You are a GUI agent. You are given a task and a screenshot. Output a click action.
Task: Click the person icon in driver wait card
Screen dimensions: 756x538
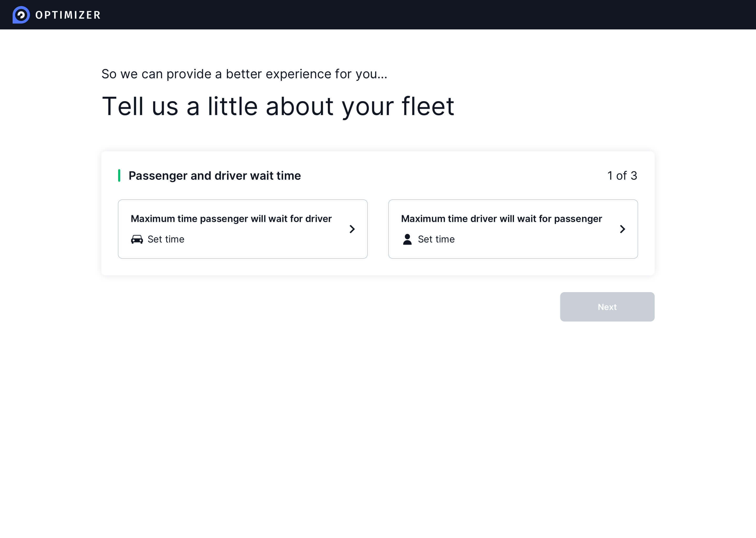coord(407,239)
